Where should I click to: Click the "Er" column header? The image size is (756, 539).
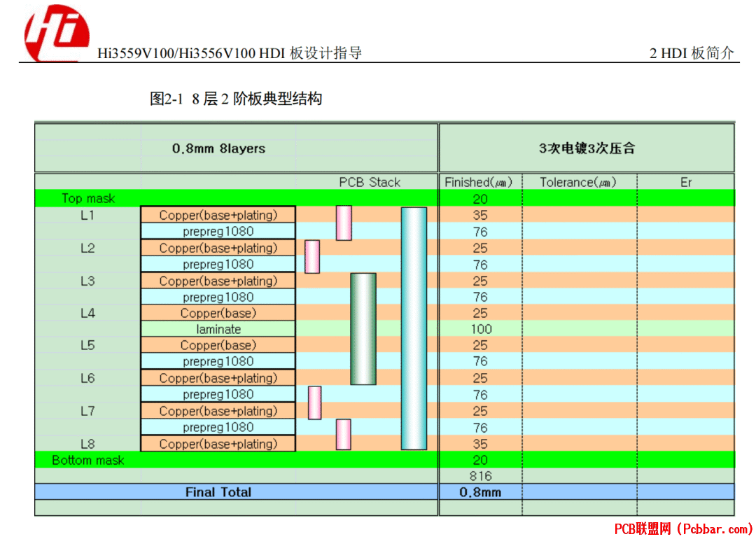(686, 182)
